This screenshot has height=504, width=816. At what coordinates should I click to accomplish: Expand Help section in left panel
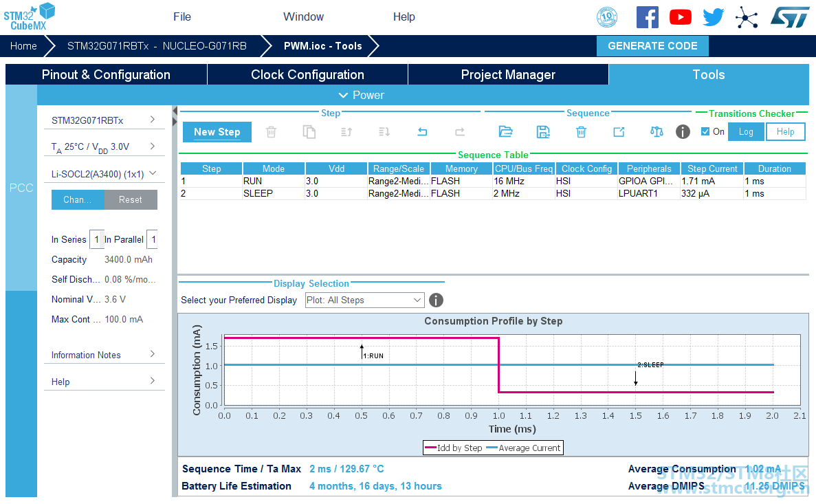104,382
